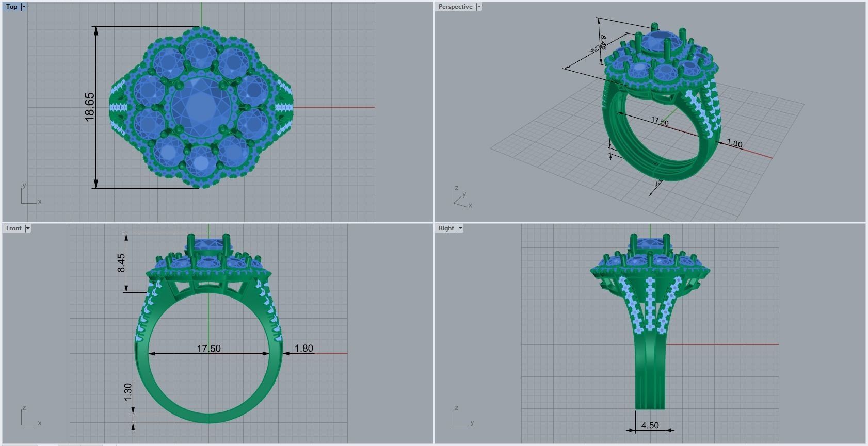The height and width of the screenshot is (446, 868).
Task: Select the 4.50 dimension in Right view
Action: tap(650, 425)
